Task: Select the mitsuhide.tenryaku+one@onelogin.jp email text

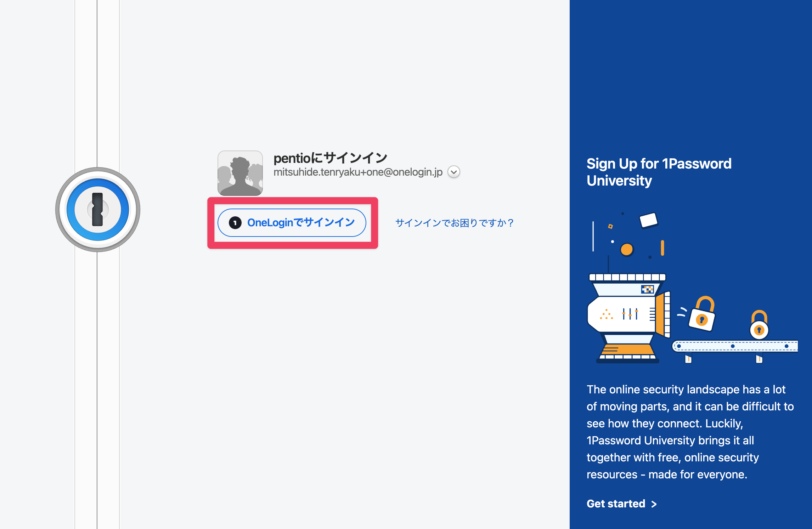Action: 358,172
